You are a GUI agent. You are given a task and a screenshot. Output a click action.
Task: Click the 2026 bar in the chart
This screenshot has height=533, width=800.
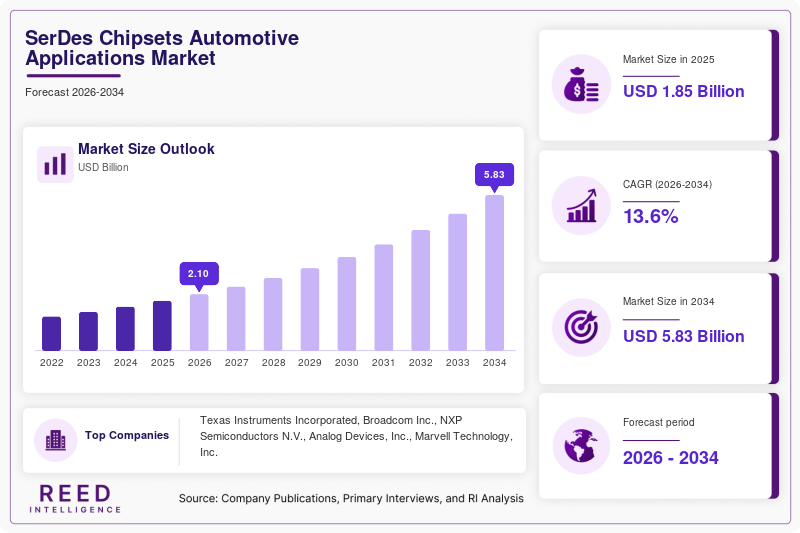pyautogui.click(x=199, y=322)
